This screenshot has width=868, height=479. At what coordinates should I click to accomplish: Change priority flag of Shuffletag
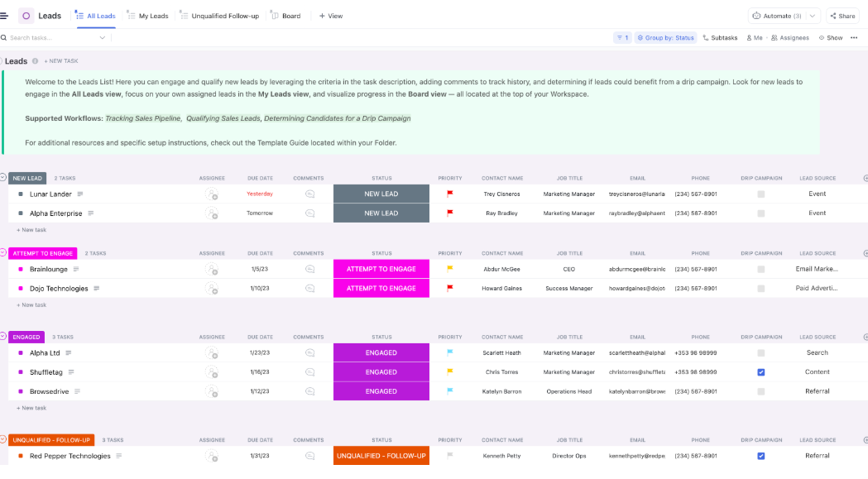pyautogui.click(x=450, y=372)
